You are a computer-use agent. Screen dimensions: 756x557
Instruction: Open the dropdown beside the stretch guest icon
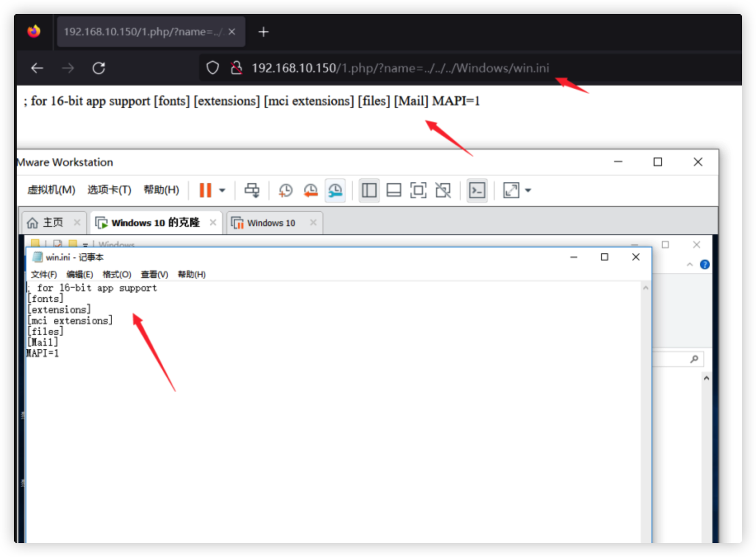tap(528, 191)
